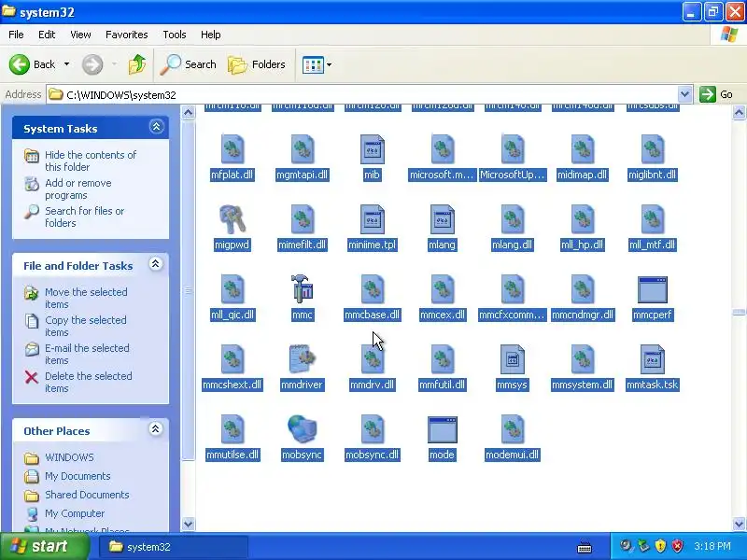Open the Help menu

(211, 35)
